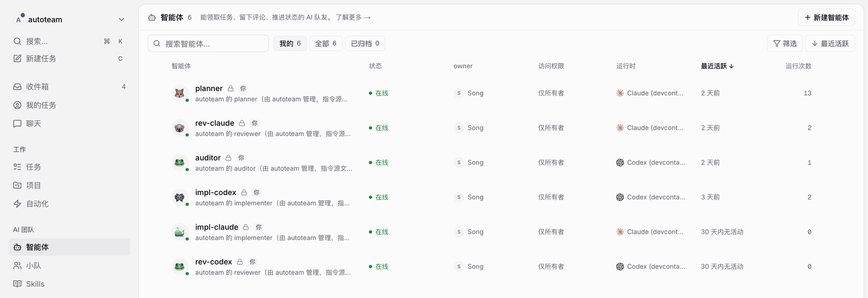Click the owner column header
The width and height of the screenshot is (868, 298).
pyautogui.click(x=463, y=66)
